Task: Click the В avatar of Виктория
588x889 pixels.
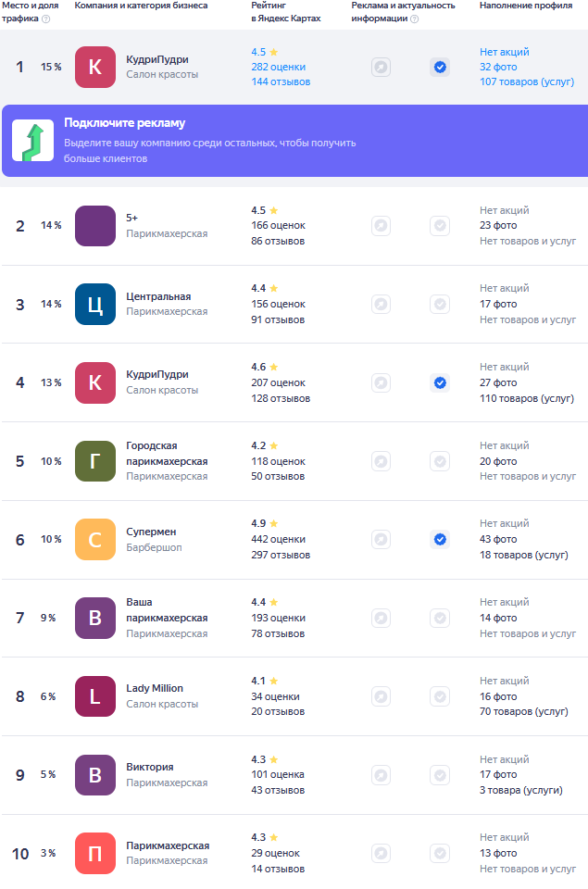Action: pyautogui.click(x=95, y=775)
